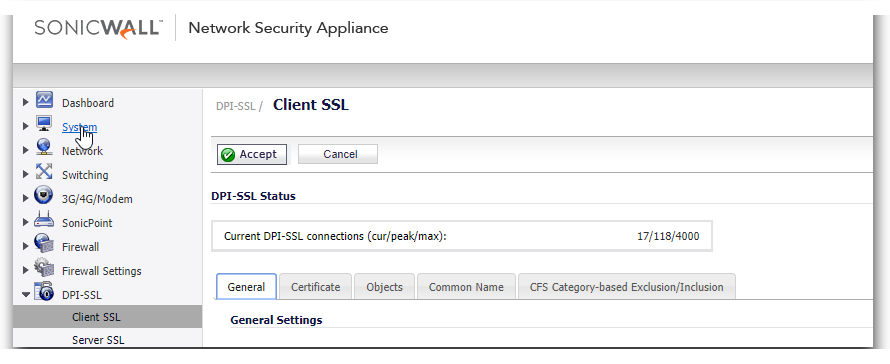Open the Objects tab
Screen dimensions: 890x364
384,287
